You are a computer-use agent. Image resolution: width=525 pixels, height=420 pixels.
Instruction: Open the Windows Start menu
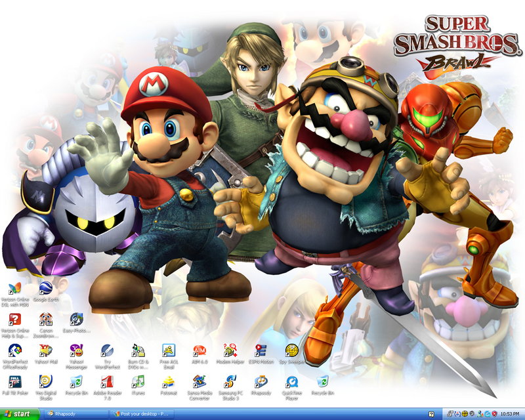pos(20,414)
